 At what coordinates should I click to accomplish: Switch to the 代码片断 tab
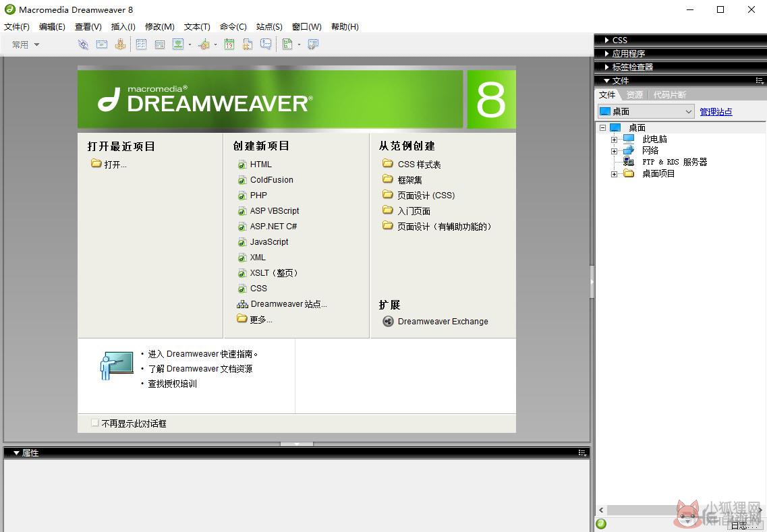pyautogui.click(x=670, y=95)
